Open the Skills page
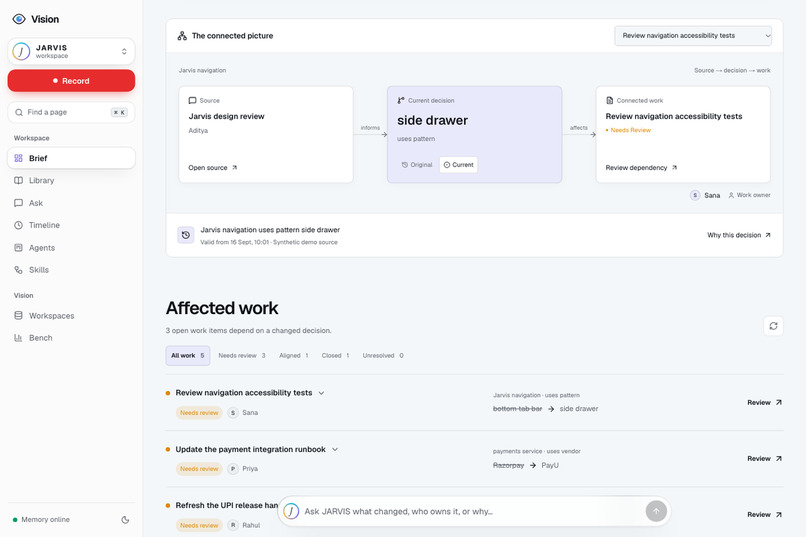The width and height of the screenshot is (806, 537). (71, 270)
